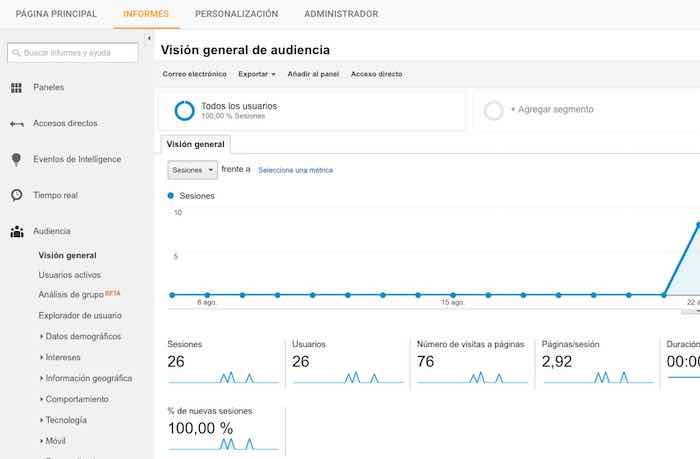Click the Todos los usuarios circle icon
Image resolution: width=700 pixels, height=459 pixels.
(184, 110)
